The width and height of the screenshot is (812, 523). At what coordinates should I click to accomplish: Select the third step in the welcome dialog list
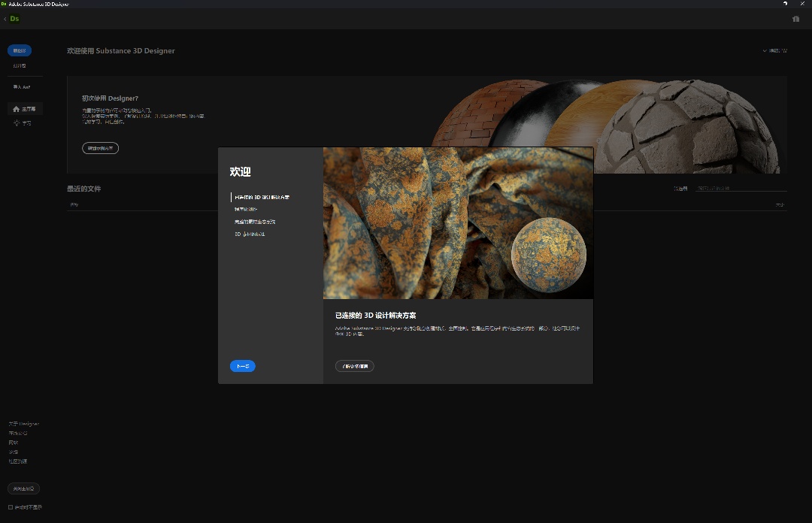[x=255, y=222]
